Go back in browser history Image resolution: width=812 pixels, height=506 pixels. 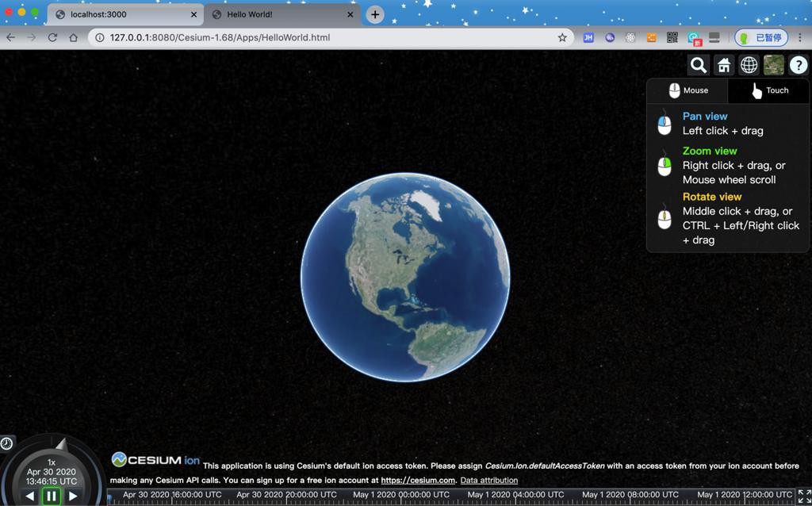pos(11,37)
